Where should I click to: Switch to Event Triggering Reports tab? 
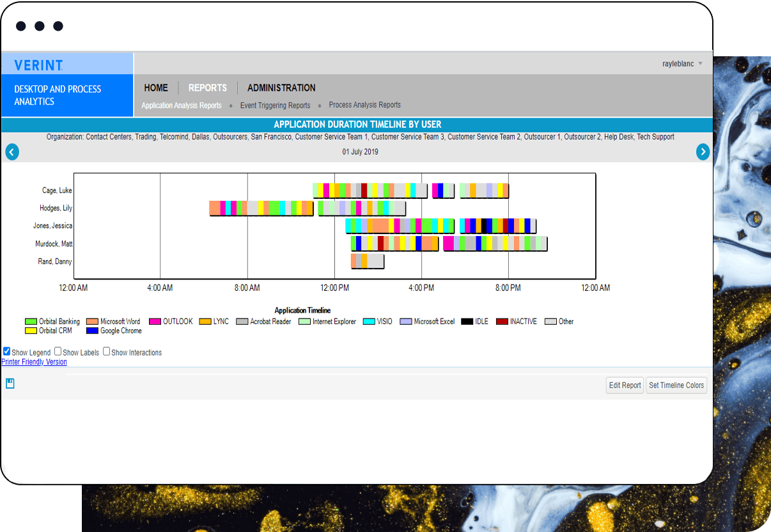coord(275,106)
